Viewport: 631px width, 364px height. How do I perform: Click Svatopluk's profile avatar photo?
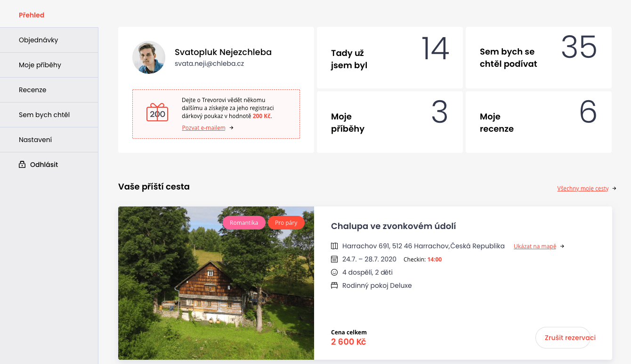pos(149,57)
